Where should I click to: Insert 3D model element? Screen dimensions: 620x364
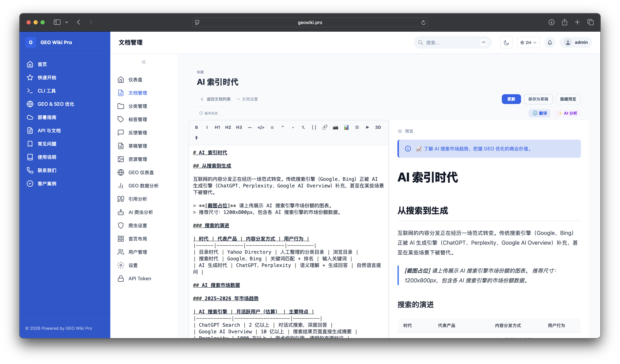pos(378,127)
